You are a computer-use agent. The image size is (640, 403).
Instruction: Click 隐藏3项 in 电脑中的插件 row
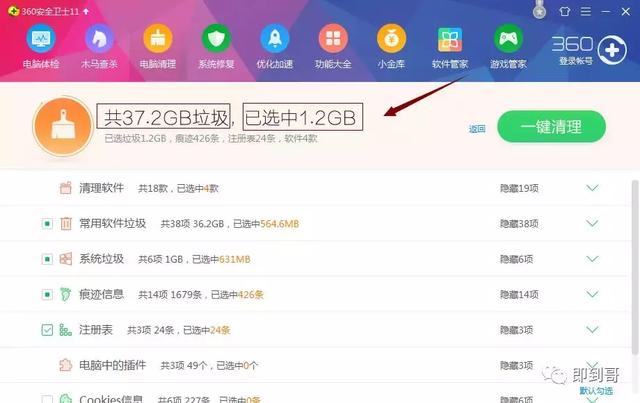coord(516,365)
